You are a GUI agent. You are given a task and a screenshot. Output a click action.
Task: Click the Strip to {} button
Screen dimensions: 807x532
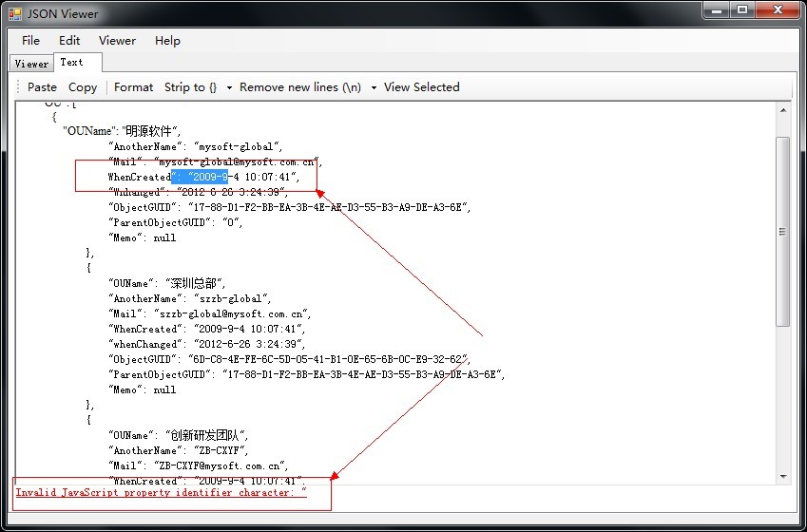coord(191,87)
